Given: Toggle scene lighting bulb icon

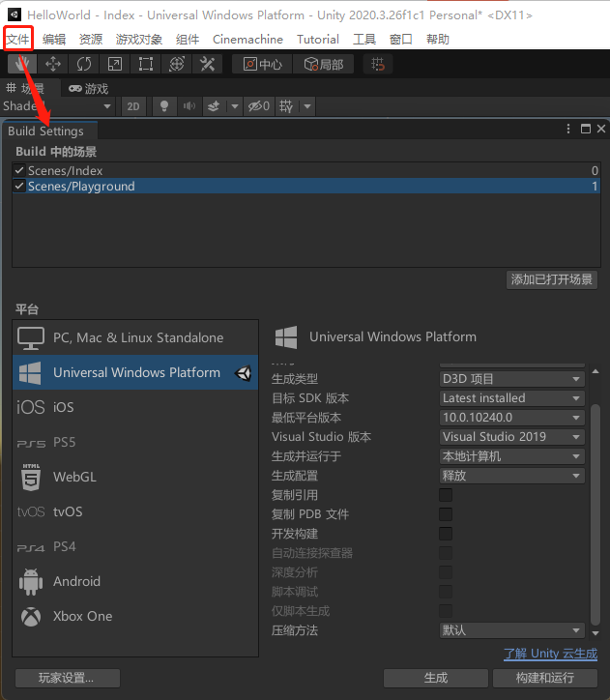Looking at the screenshot, I should tap(163, 106).
